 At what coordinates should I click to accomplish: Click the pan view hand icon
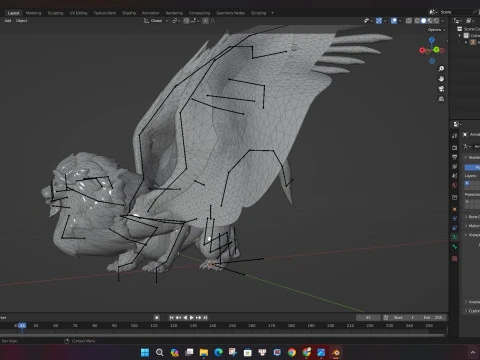(x=441, y=79)
